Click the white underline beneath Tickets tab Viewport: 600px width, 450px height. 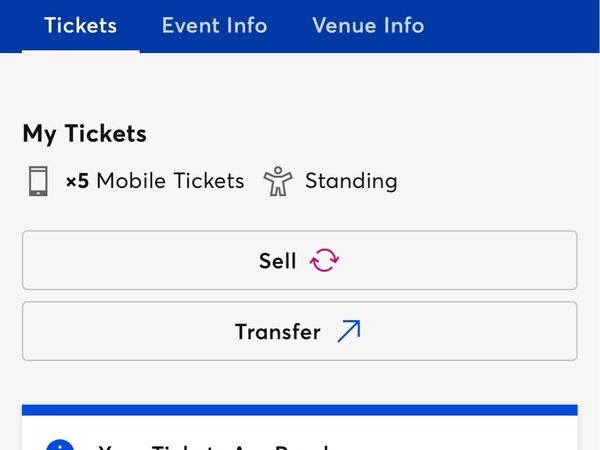(80, 50)
